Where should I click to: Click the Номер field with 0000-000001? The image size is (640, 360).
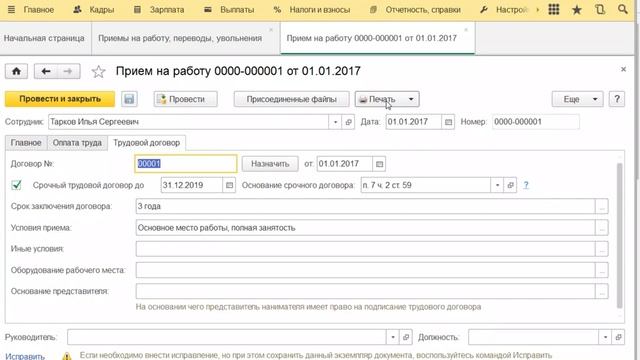pos(536,122)
